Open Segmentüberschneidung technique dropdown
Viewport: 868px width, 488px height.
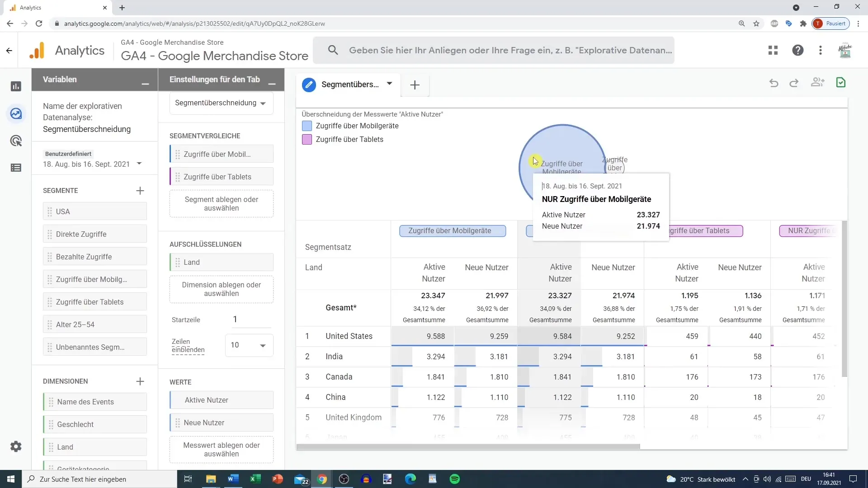(x=221, y=103)
